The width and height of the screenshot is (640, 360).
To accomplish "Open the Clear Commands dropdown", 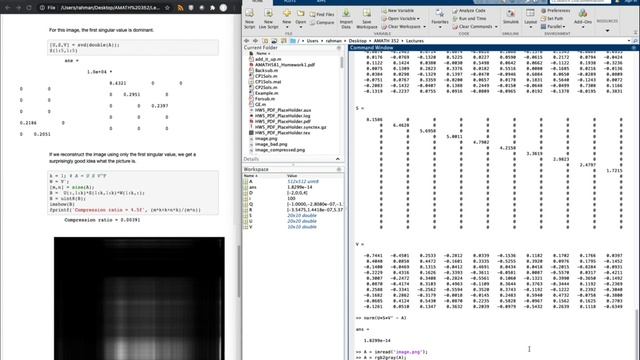I will click(475, 27).
